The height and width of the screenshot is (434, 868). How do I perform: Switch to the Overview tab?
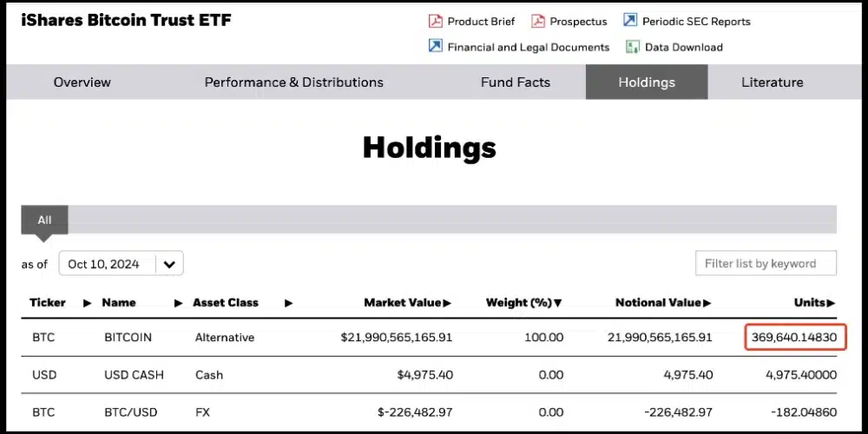point(82,82)
